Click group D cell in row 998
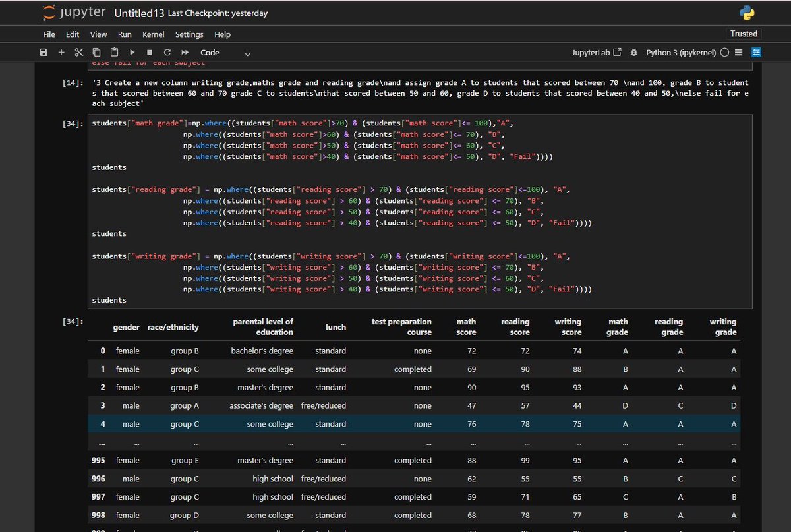Image resolution: width=791 pixels, height=532 pixels. click(x=185, y=516)
